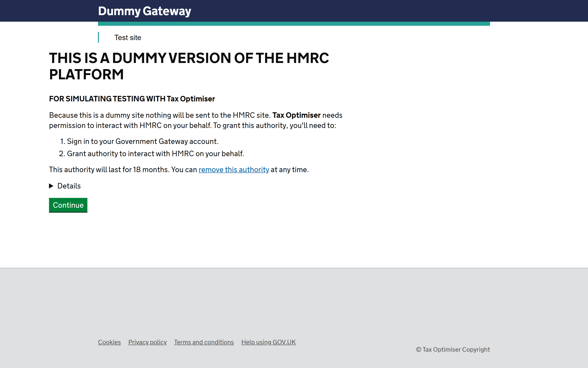Viewport: 588px width, 368px height.
Task: Open the 'remove this authority' link
Action: pyautogui.click(x=234, y=170)
